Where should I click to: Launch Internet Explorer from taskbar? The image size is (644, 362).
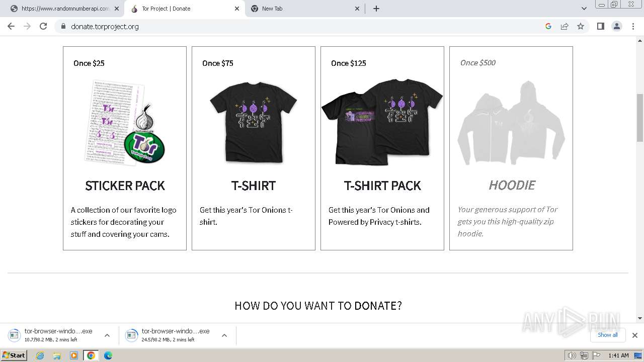point(40,355)
